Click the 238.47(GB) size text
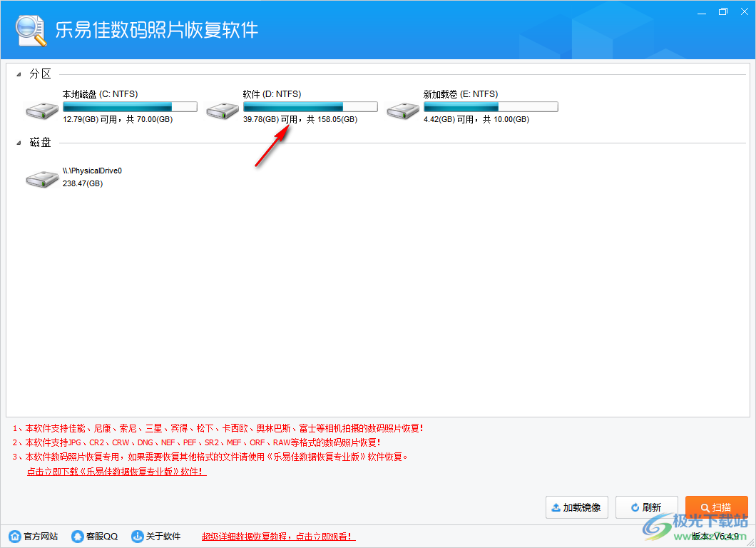The width and height of the screenshot is (756, 548). coord(83,183)
